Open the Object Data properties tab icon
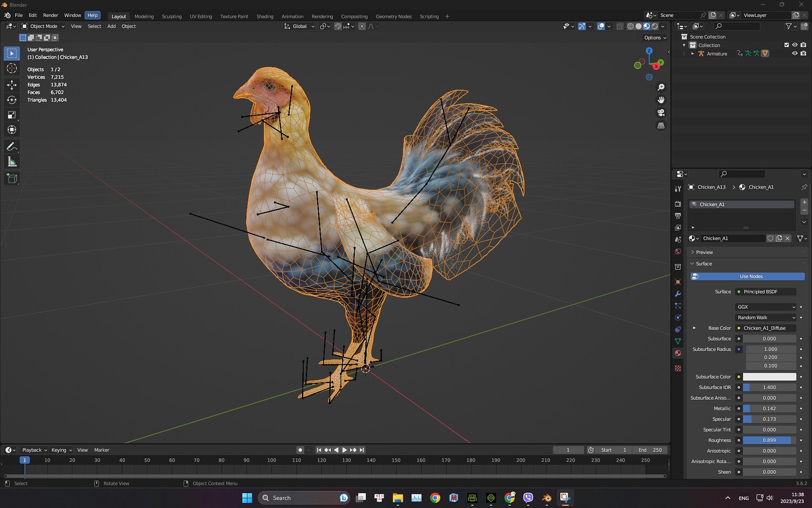812x508 pixels. pyautogui.click(x=678, y=341)
